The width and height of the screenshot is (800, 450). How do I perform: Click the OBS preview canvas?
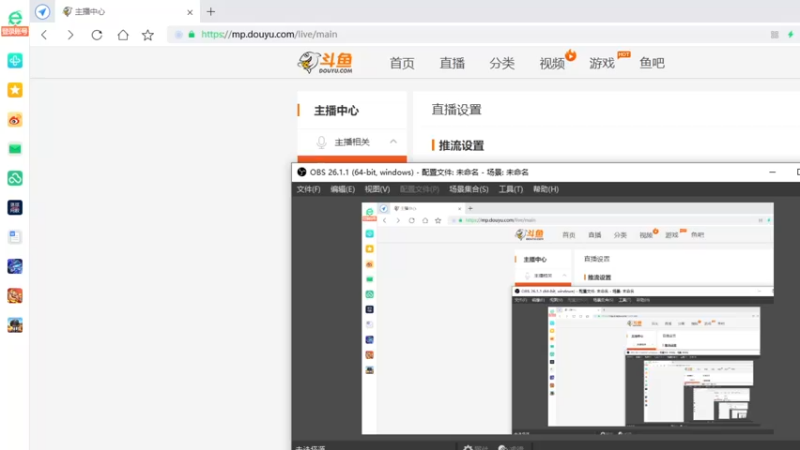pyautogui.click(x=567, y=318)
